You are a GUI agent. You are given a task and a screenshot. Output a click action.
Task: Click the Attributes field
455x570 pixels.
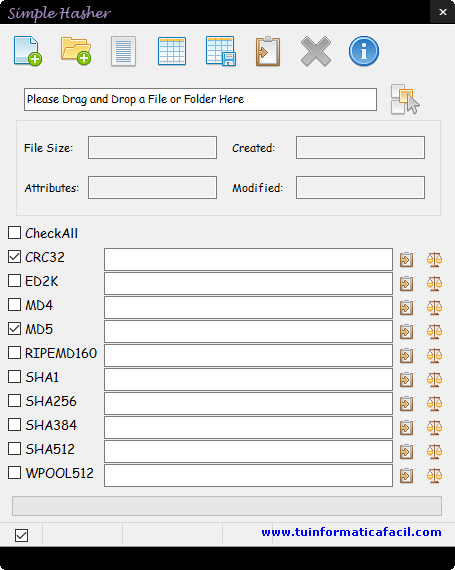tap(152, 188)
